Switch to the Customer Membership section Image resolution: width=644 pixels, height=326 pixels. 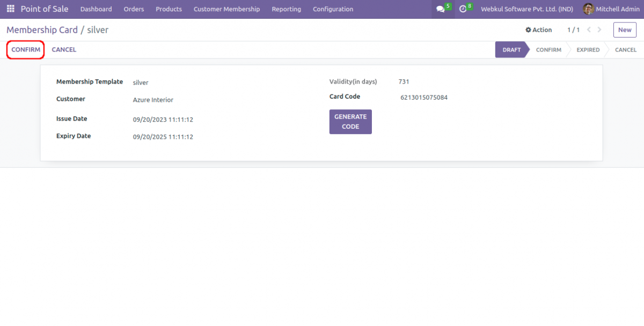226,9
